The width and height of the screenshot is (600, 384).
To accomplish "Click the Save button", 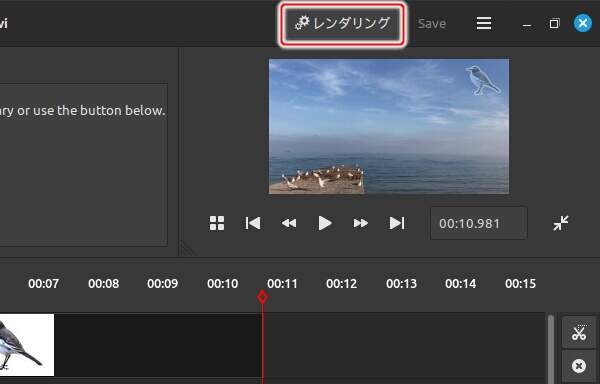I will point(432,24).
